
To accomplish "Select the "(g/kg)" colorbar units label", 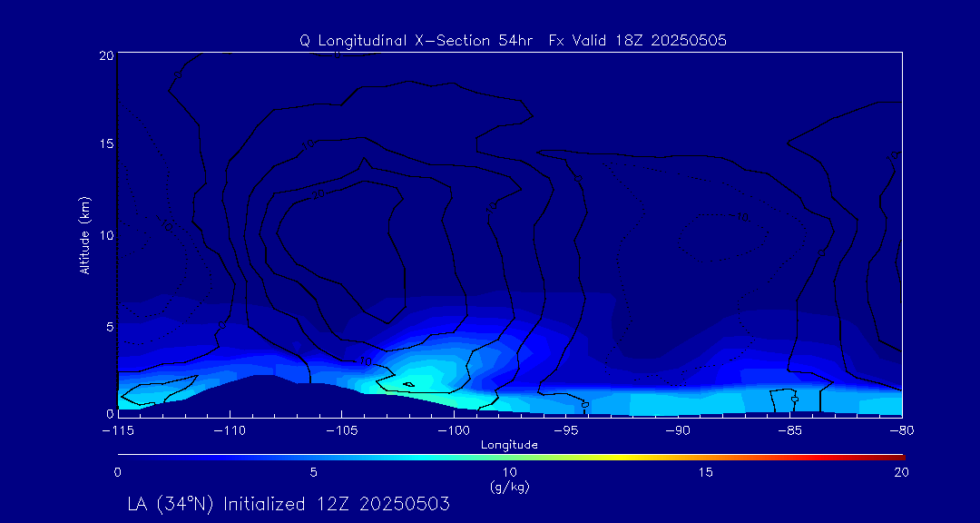I will (x=509, y=488).
